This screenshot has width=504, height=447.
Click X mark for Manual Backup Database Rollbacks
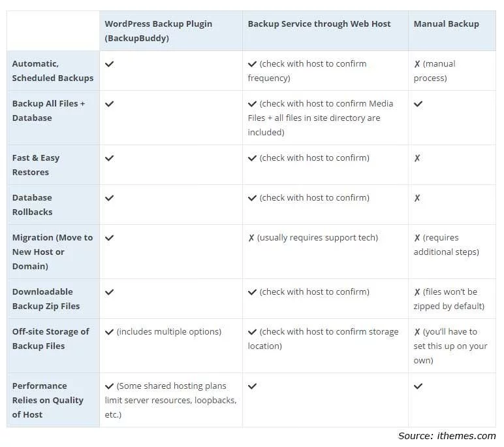point(417,198)
